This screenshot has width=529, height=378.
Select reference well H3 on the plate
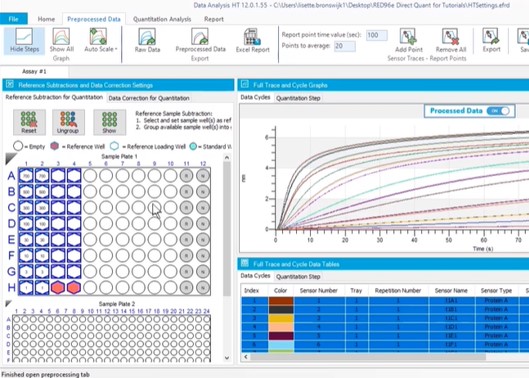point(58,288)
